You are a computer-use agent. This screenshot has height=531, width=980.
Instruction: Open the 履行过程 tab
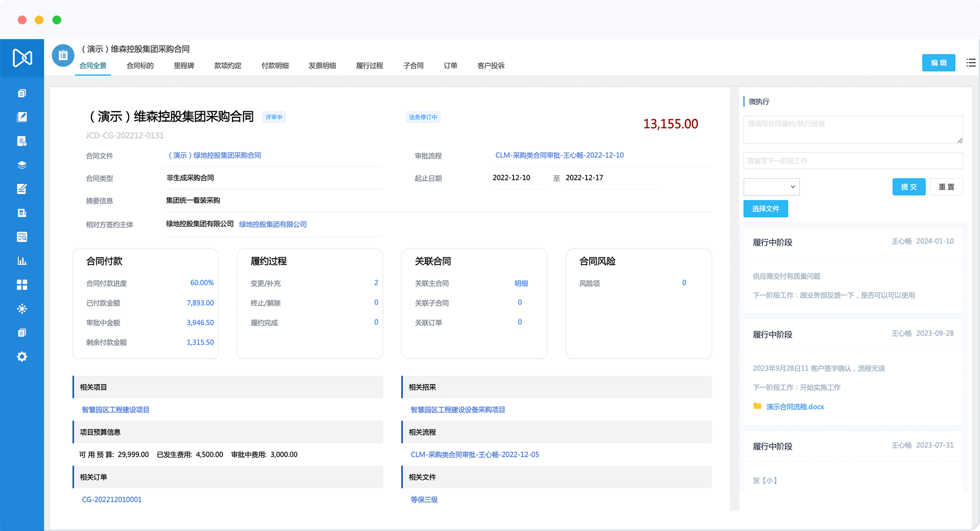coord(369,66)
